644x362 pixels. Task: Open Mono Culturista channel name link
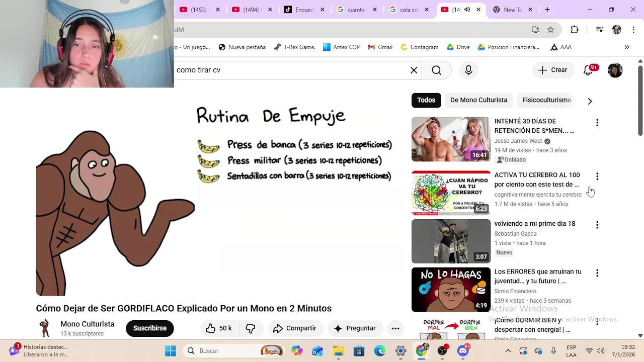(x=88, y=324)
